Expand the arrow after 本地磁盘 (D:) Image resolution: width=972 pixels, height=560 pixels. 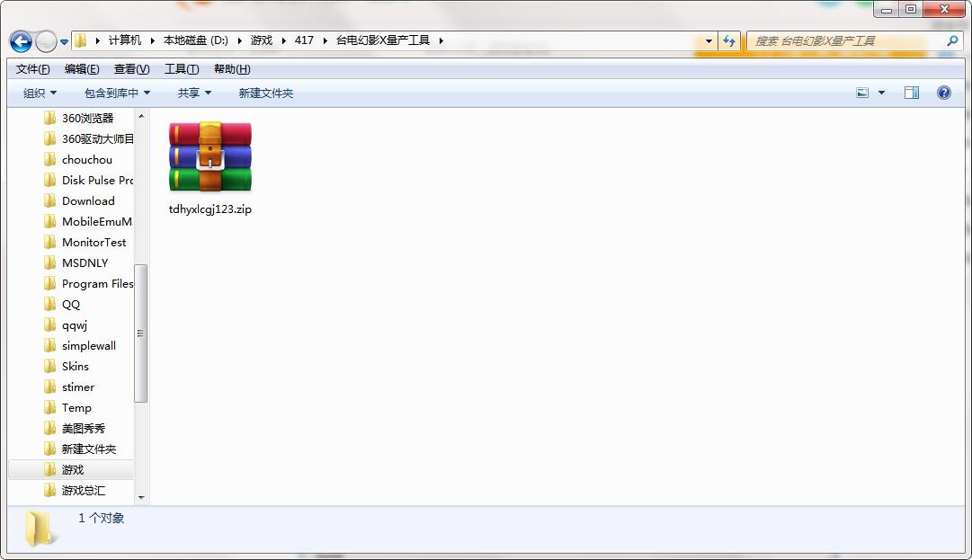pyautogui.click(x=239, y=40)
